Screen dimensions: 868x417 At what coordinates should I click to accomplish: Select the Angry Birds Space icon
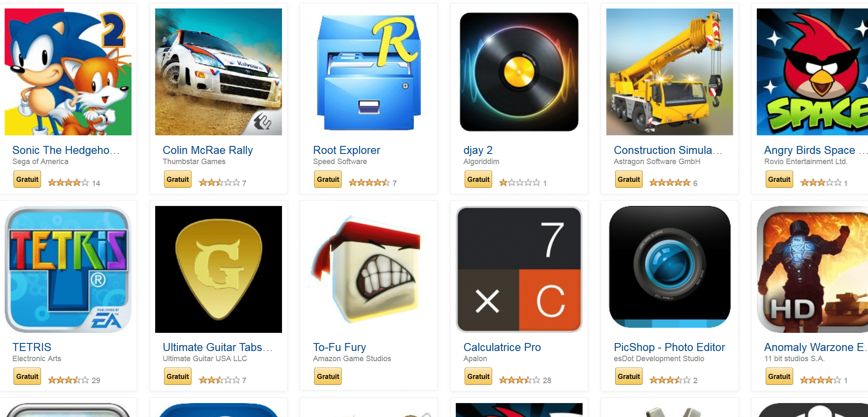point(812,72)
